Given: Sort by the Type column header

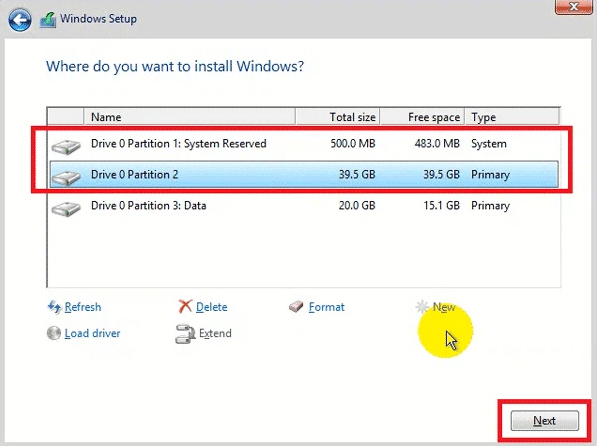Looking at the screenshot, I should [x=512, y=117].
